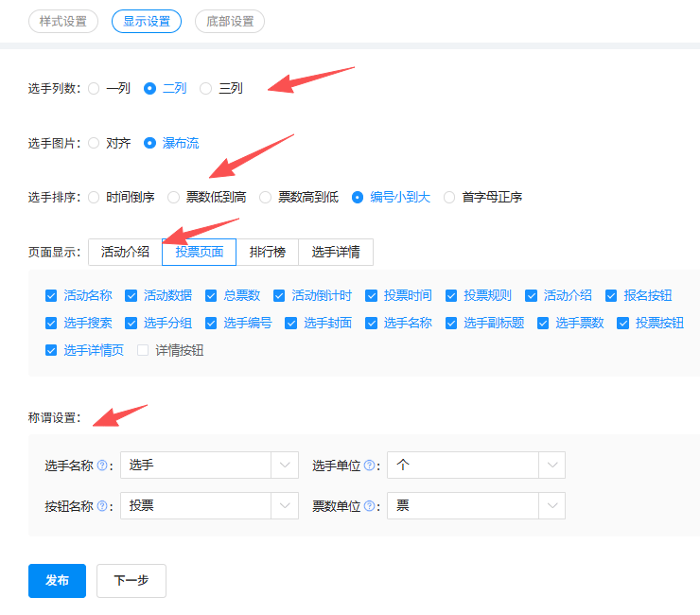Sort contestants by 票数低到高
This screenshot has width=700, height=615.
click(174, 197)
